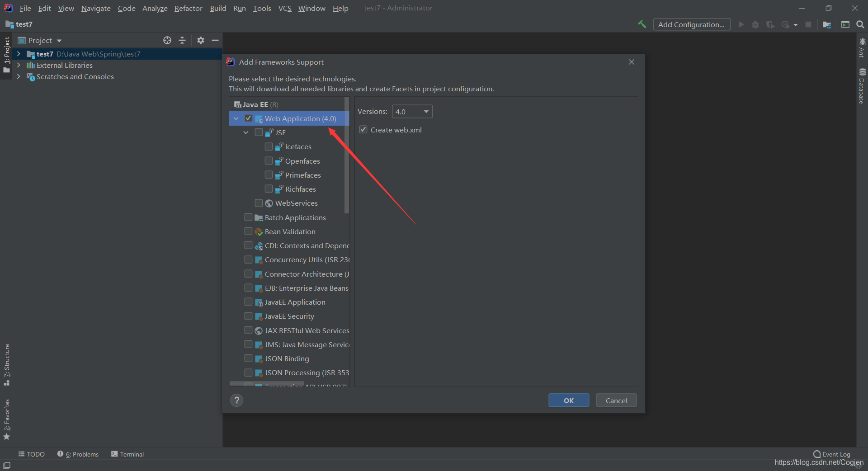
Task: Collapse the Web Application tree node
Action: [x=236, y=118]
